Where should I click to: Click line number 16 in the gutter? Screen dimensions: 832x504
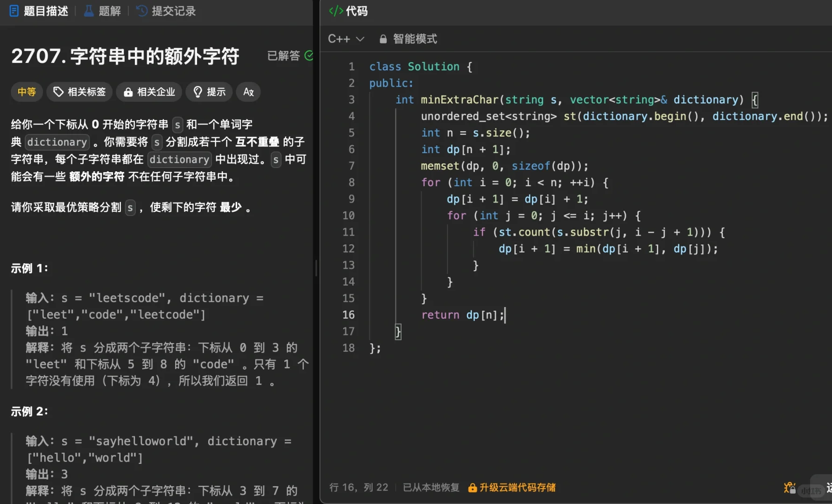pos(348,315)
